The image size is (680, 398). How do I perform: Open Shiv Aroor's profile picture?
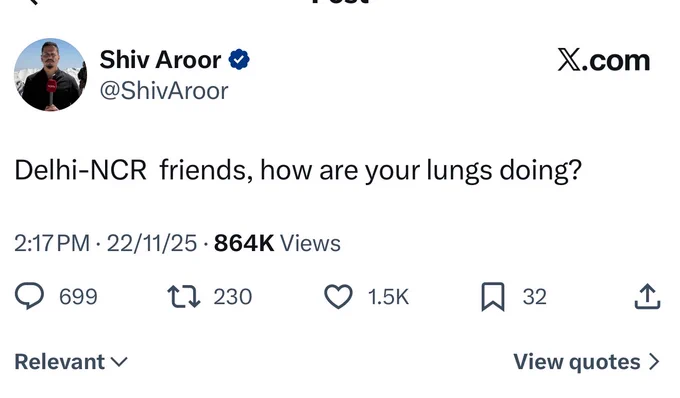click(x=50, y=75)
